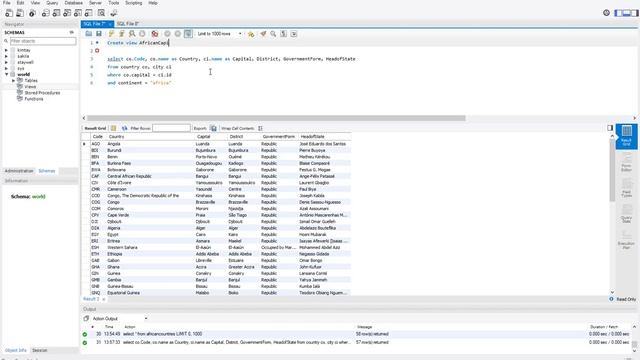Select Result Grid in side panel
The width and height of the screenshot is (640, 360).
(x=627, y=136)
